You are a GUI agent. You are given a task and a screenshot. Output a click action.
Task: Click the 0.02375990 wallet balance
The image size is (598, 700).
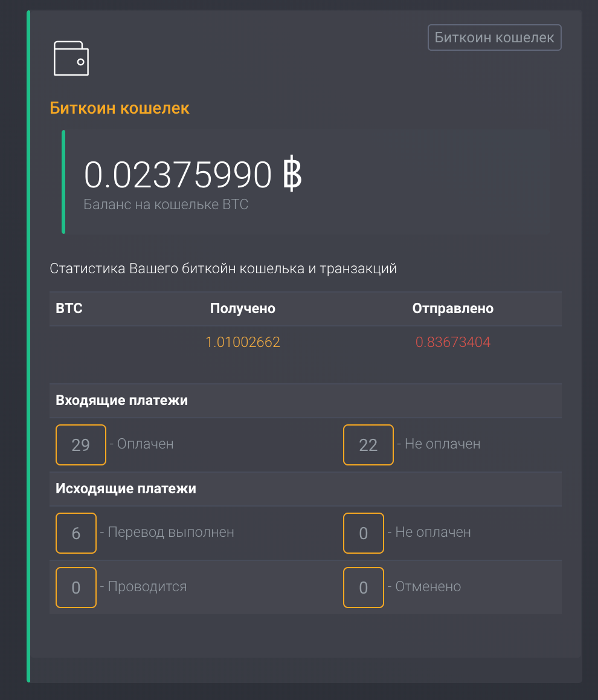178,175
